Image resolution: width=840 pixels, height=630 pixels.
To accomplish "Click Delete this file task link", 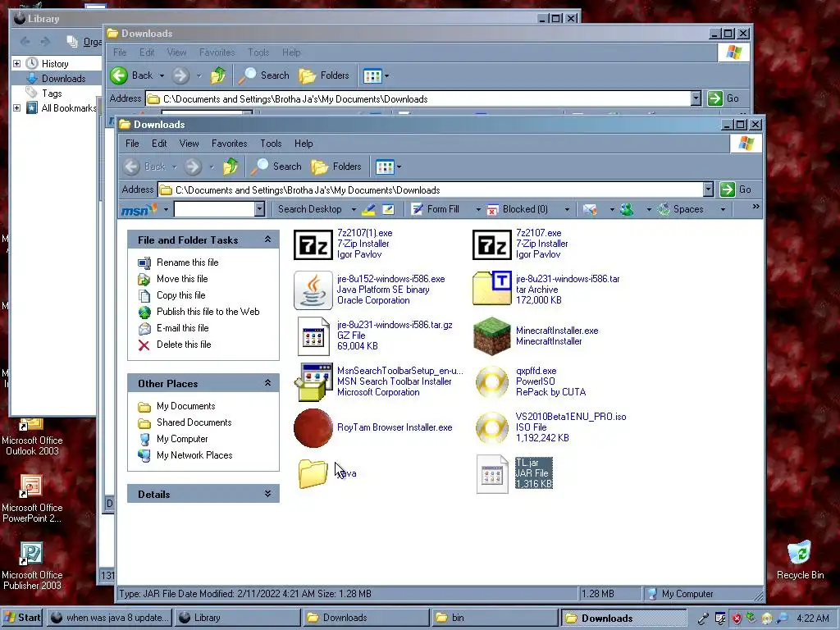I will click(x=184, y=345).
